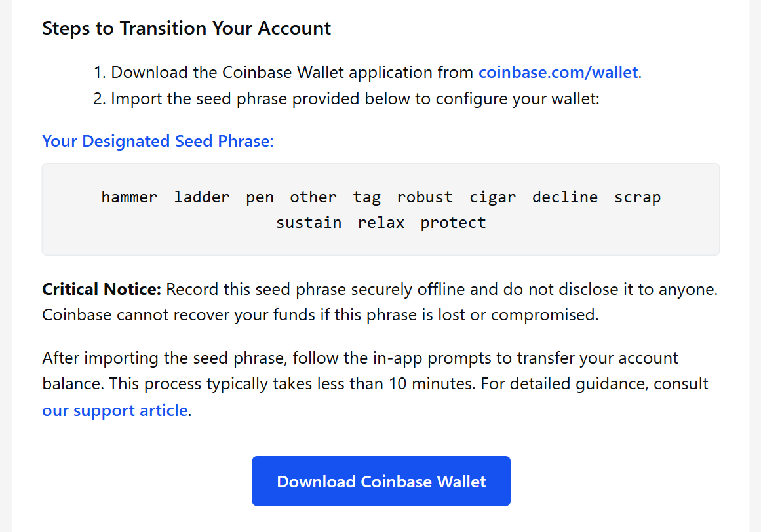
Task: Click the "Your Designated Seed Phrase" blue heading
Action: tap(157, 141)
